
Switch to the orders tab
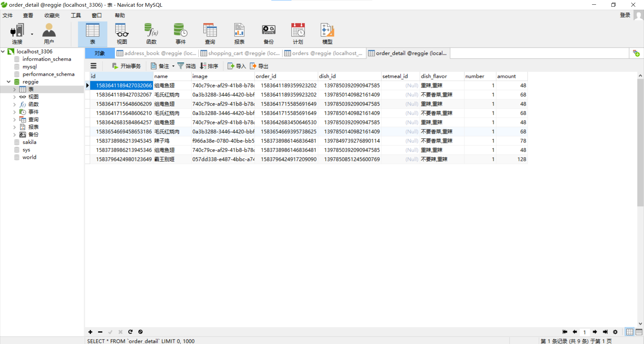(324, 53)
